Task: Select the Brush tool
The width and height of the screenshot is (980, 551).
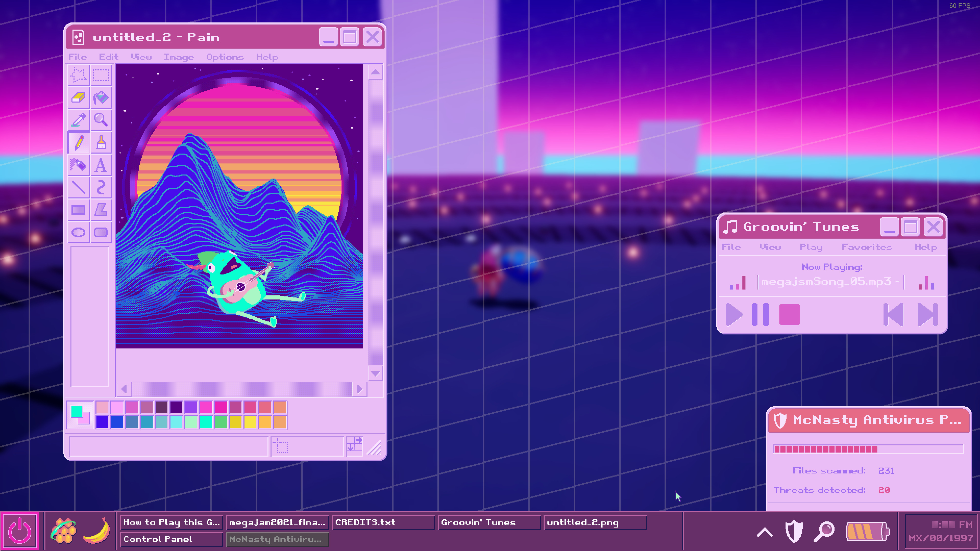Action: tap(101, 143)
